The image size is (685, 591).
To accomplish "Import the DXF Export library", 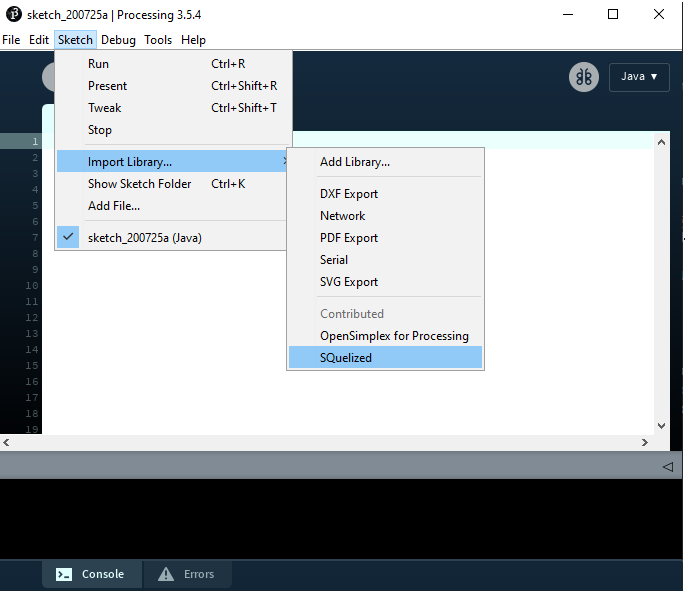I will pos(385,194).
